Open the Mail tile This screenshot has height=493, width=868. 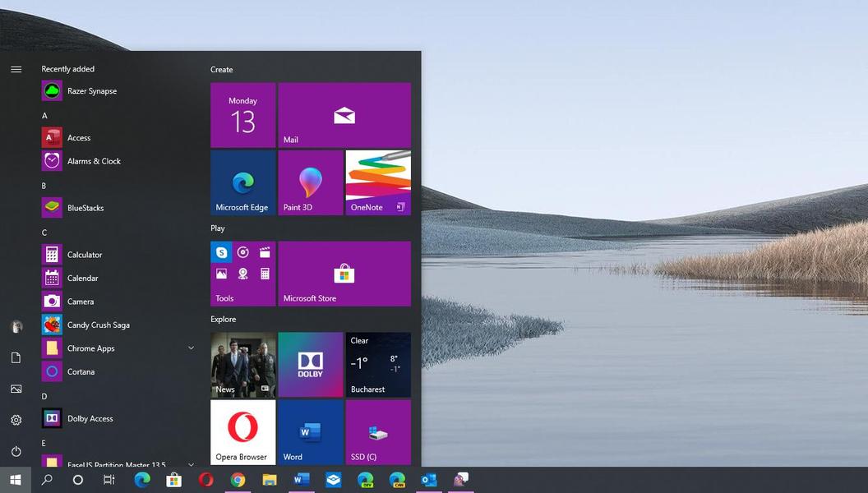coord(344,115)
